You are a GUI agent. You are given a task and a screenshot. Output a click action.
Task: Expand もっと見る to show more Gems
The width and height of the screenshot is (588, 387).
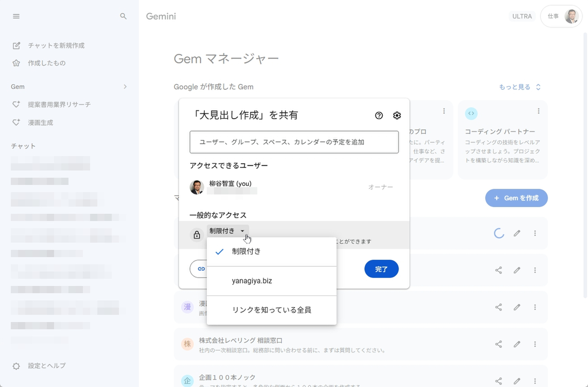tap(520, 87)
